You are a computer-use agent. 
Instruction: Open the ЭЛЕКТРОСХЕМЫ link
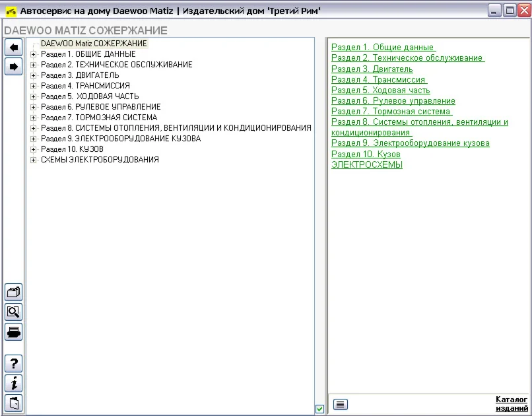click(367, 165)
